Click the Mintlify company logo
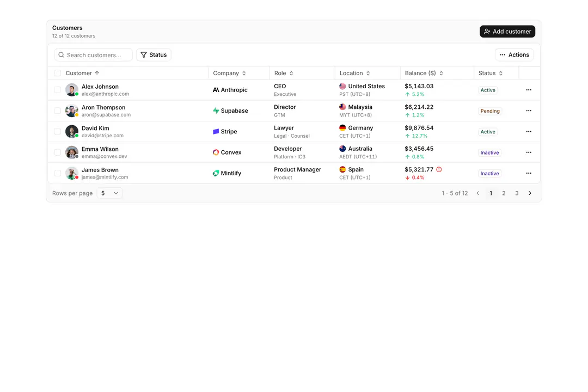The height and width of the screenshot is (392, 588). coord(216,173)
